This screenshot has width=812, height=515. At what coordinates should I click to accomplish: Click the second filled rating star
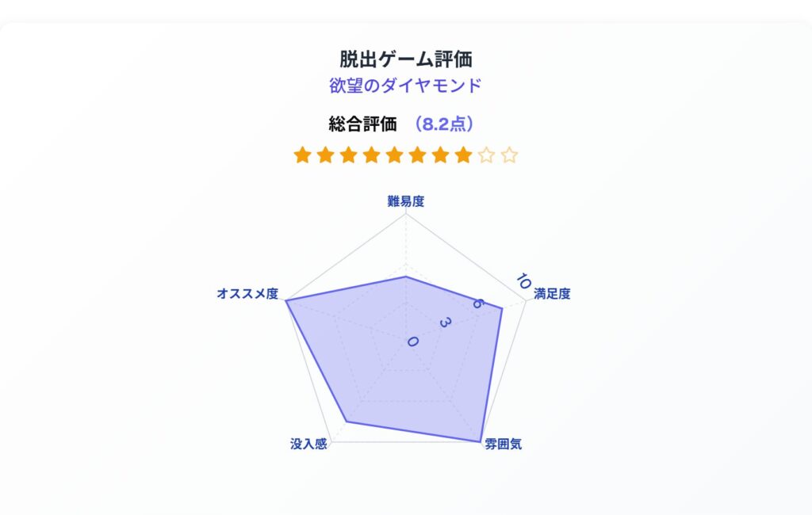[x=325, y=155]
